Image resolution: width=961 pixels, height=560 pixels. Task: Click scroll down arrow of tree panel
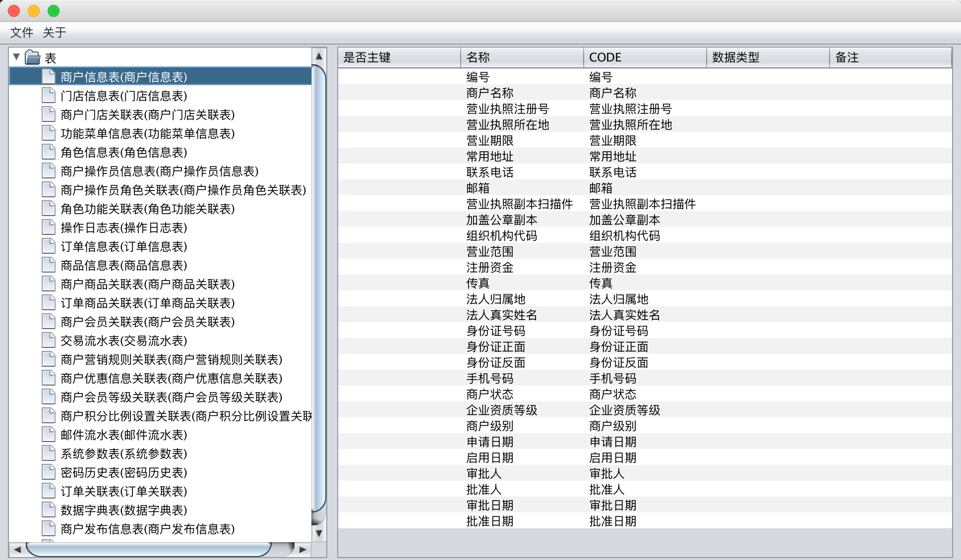pos(319,533)
